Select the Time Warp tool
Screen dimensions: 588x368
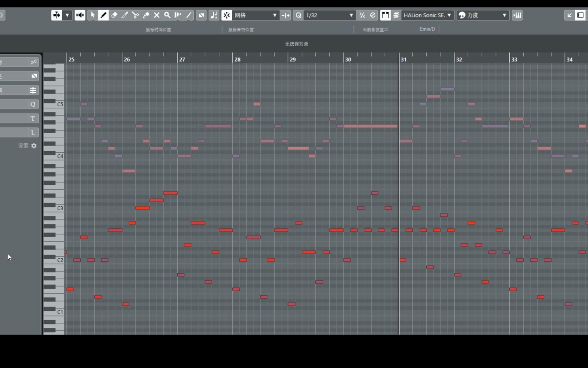[x=178, y=15]
